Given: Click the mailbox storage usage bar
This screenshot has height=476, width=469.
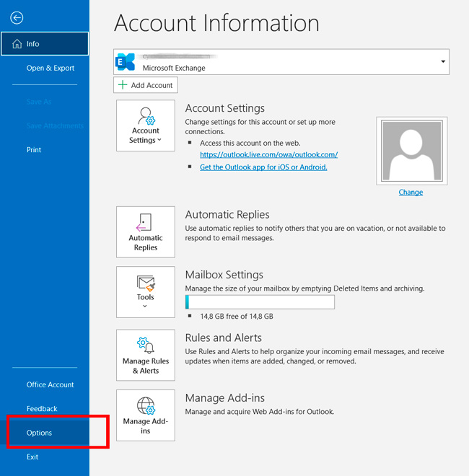Looking at the screenshot, I should pos(260,302).
